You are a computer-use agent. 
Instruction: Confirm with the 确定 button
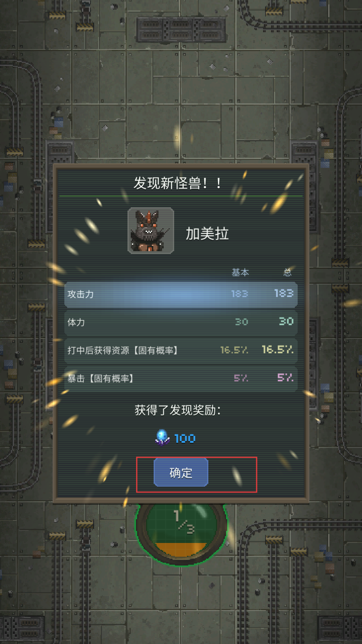click(181, 472)
